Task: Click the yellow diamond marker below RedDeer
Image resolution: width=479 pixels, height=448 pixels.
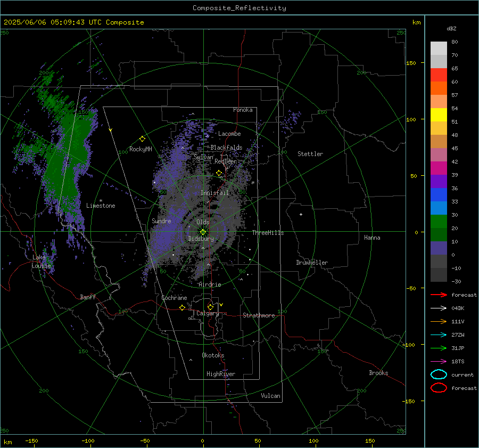Action: point(219,173)
